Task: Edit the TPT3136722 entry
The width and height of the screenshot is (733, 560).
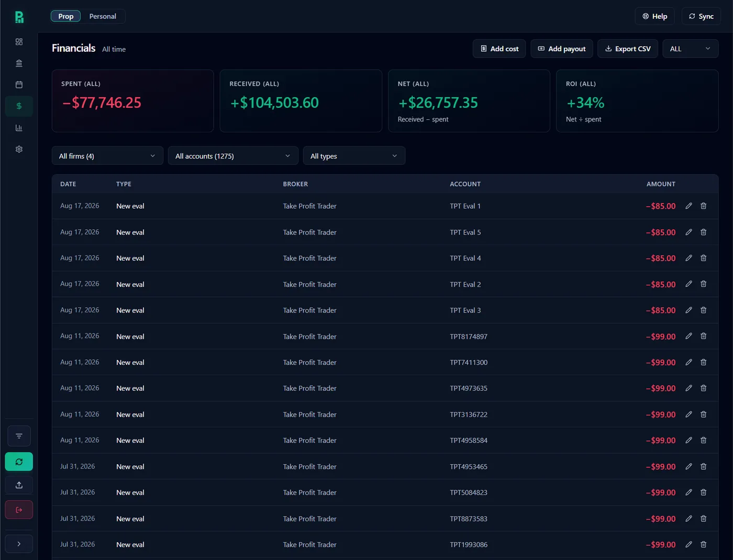Action: coord(689,414)
